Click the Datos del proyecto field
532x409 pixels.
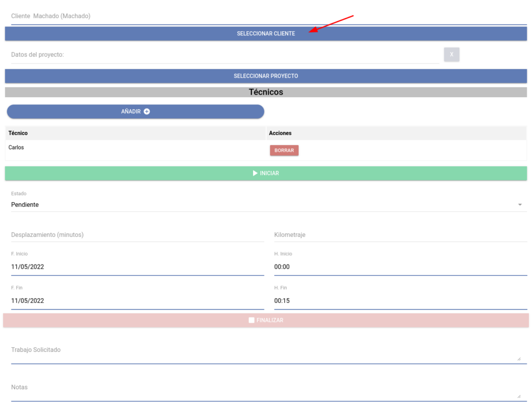(223, 55)
